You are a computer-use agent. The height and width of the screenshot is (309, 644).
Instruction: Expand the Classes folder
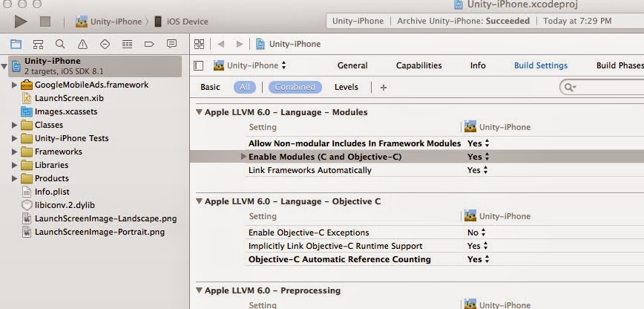(x=14, y=125)
